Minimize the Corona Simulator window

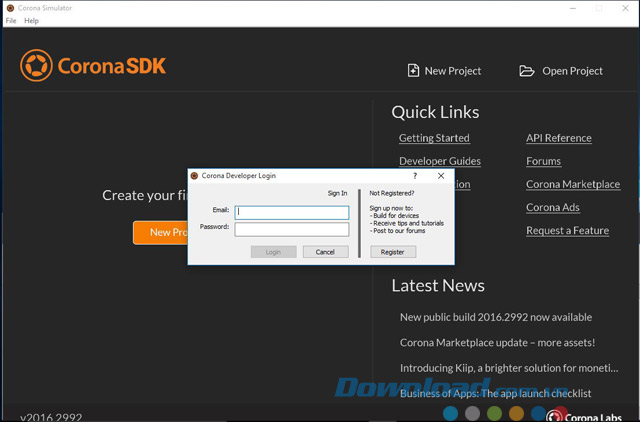point(573,8)
